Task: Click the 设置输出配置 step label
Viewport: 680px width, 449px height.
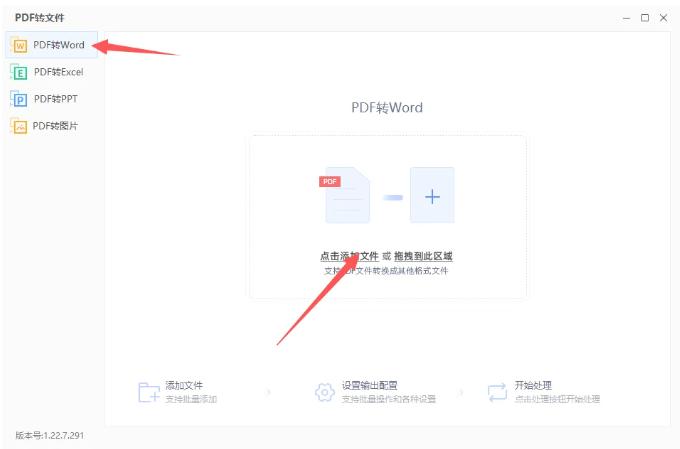Action: 369,385
